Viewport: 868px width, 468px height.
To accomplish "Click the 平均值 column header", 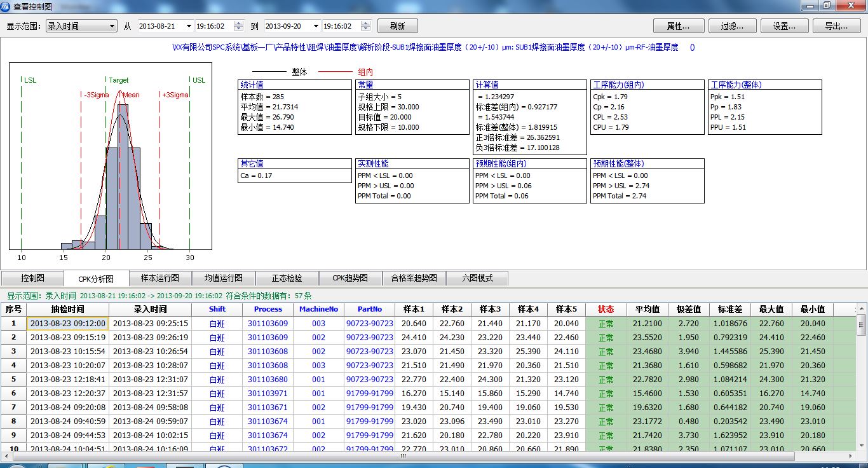I will click(x=648, y=309).
